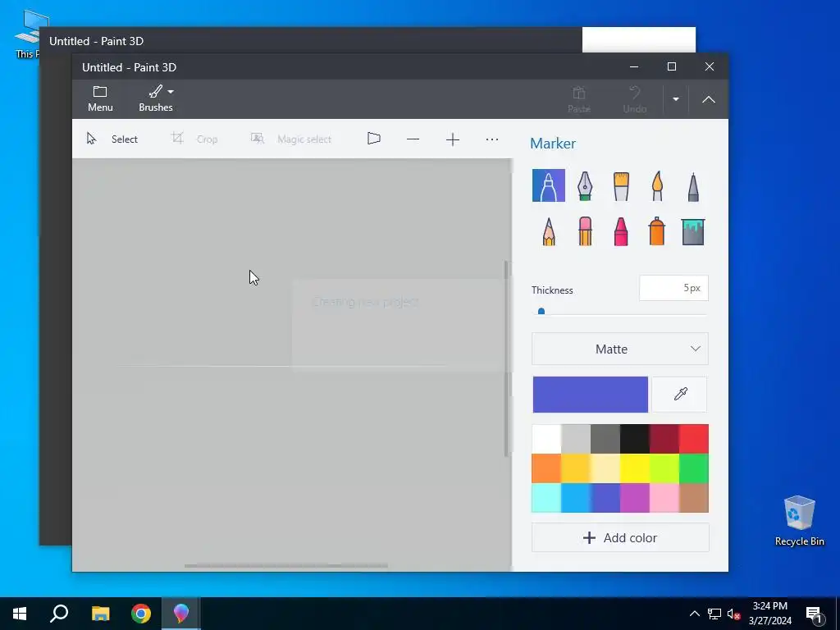Select the Marker brush
The height and width of the screenshot is (630, 840).
tap(549, 185)
